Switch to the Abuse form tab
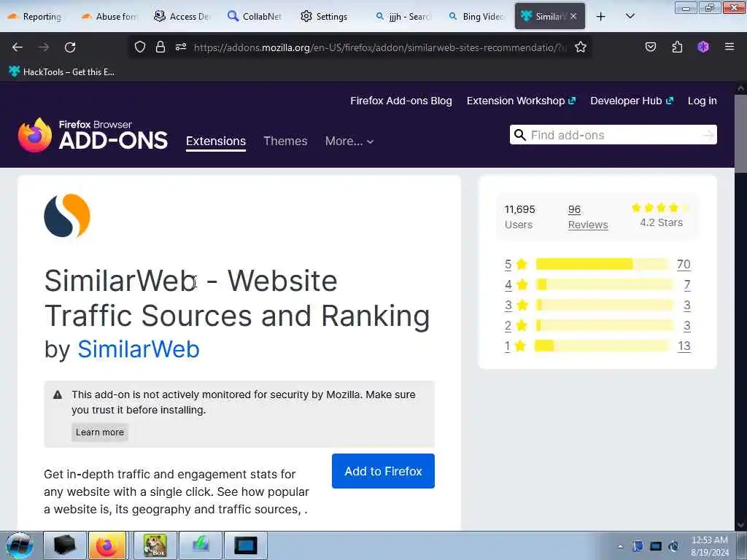This screenshot has height=560, width=747. 109,16
